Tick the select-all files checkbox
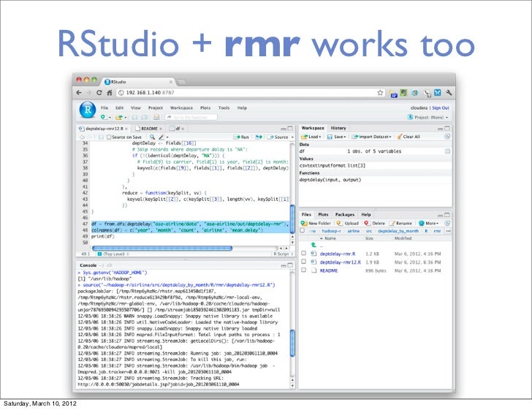This screenshot has width=532, height=410. coord(303,230)
